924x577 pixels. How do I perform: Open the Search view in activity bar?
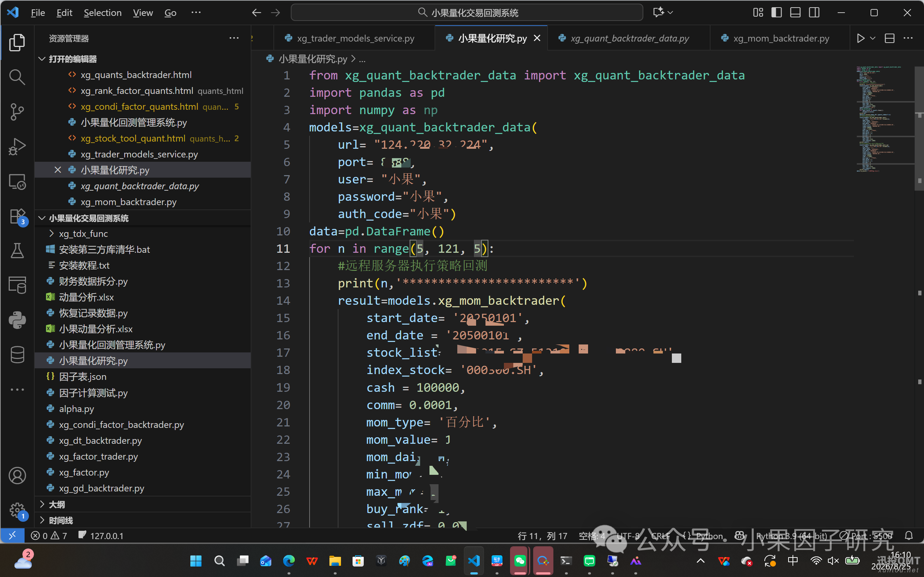tap(17, 77)
